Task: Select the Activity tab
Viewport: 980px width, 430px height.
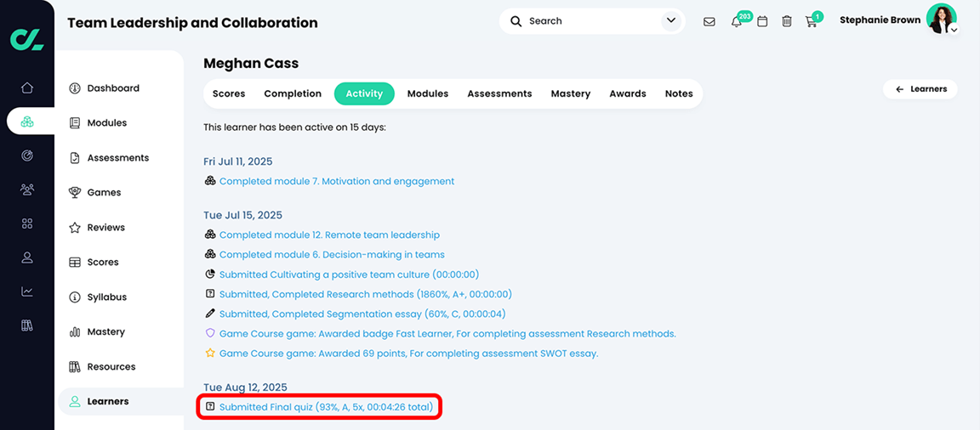Action: coord(364,93)
